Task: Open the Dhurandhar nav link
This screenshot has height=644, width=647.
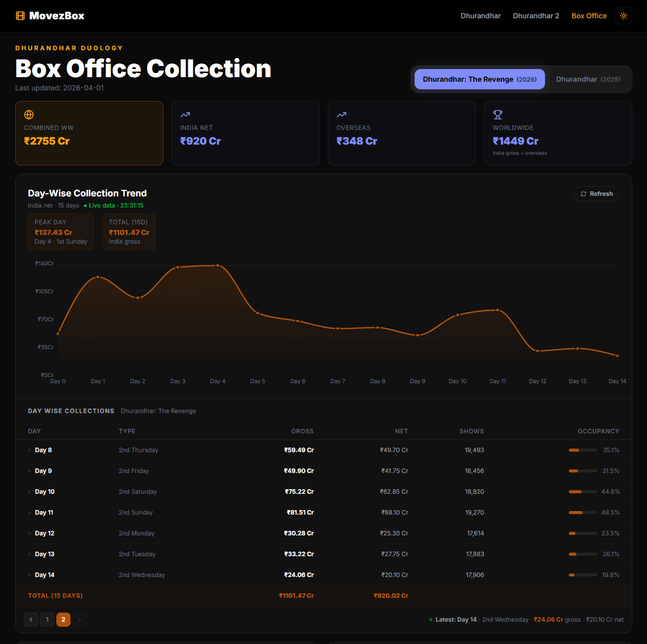Action: coord(481,16)
